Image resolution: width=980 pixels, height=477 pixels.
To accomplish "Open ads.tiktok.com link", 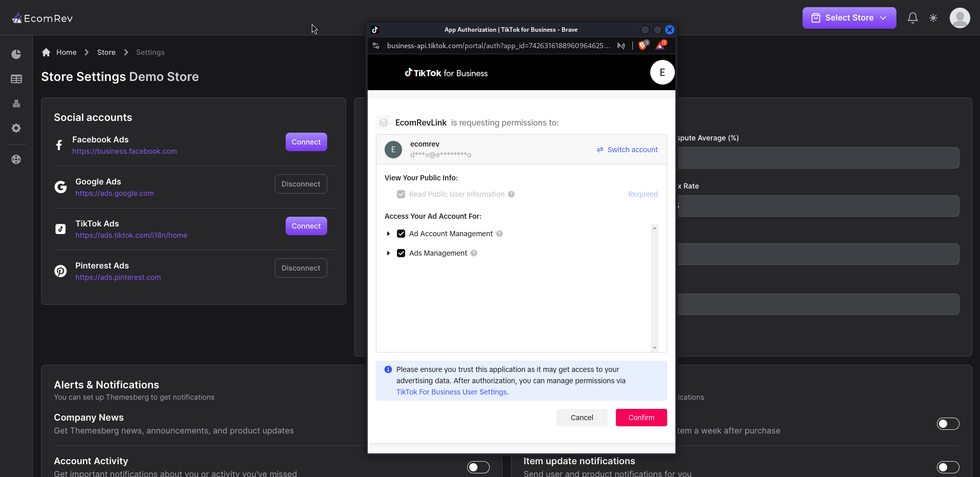I will 131,235.
